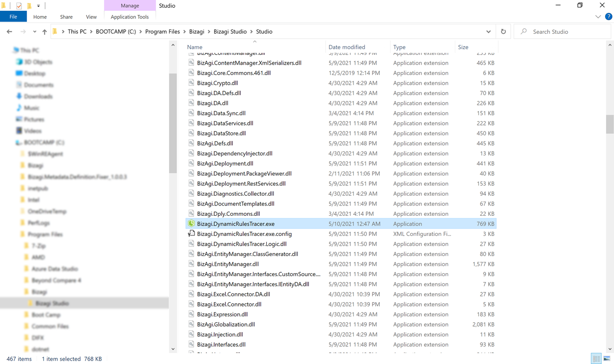Open the Application Tools tab
The height and width of the screenshot is (364, 614).
(x=130, y=17)
